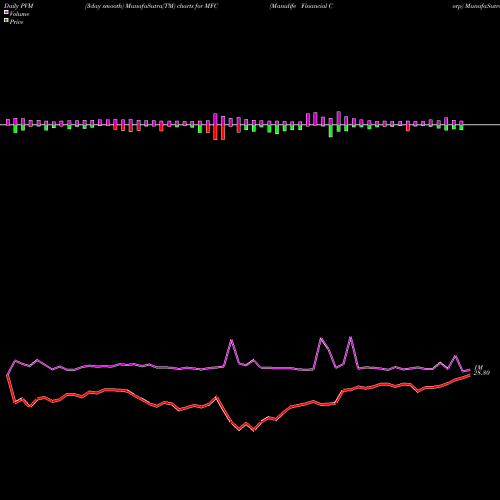Click the '(3day smooth) MunafaSutra(TM) charts for MFC' heading
The height and width of the screenshot is (500, 500).
point(151,6)
